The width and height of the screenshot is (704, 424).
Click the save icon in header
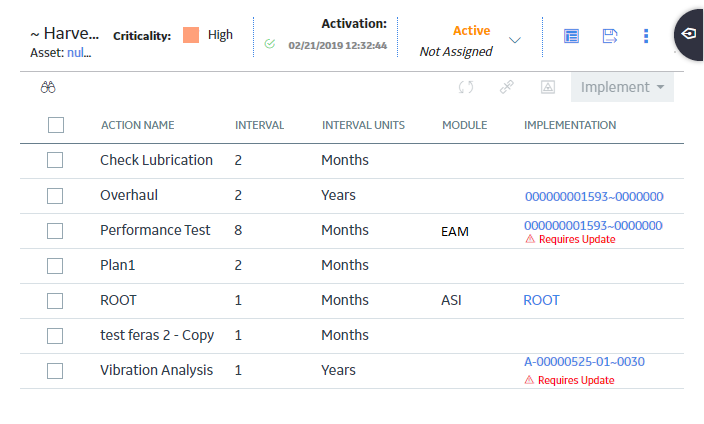click(610, 36)
